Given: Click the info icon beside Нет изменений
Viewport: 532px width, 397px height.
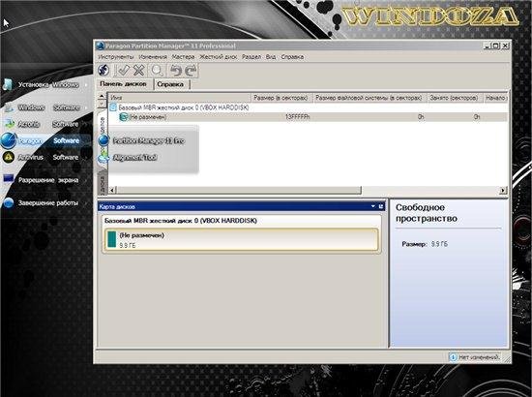Looking at the screenshot, I should (x=454, y=357).
